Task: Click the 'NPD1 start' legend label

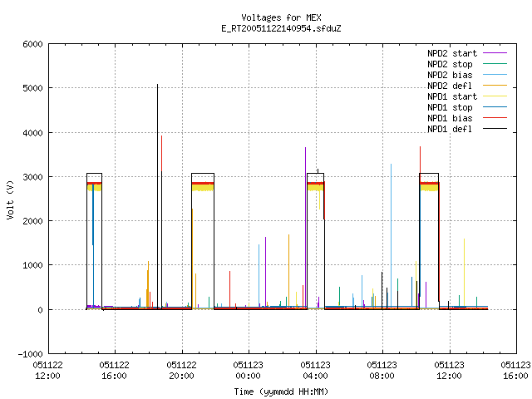Action: pos(452,96)
